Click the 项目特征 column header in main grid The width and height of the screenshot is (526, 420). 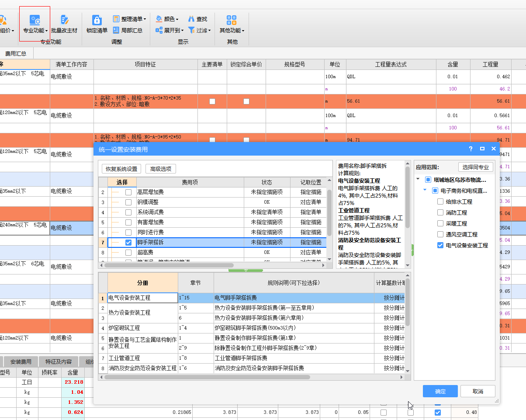(x=145, y=64)
